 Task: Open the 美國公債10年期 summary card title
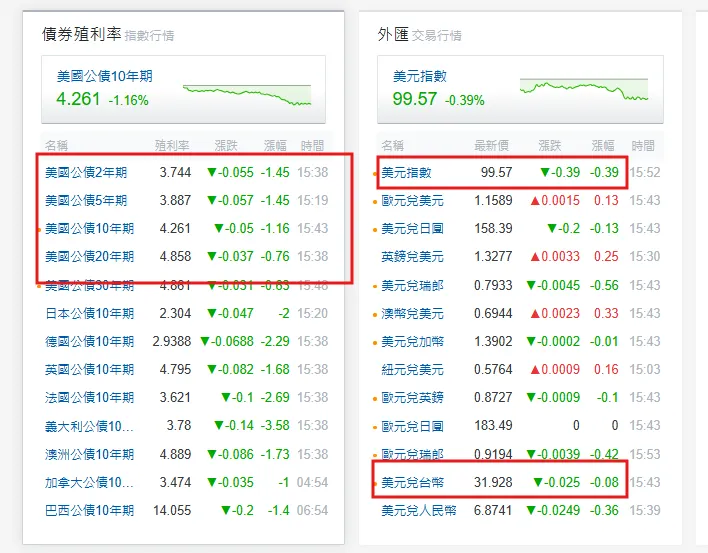(x=105, y=76)
